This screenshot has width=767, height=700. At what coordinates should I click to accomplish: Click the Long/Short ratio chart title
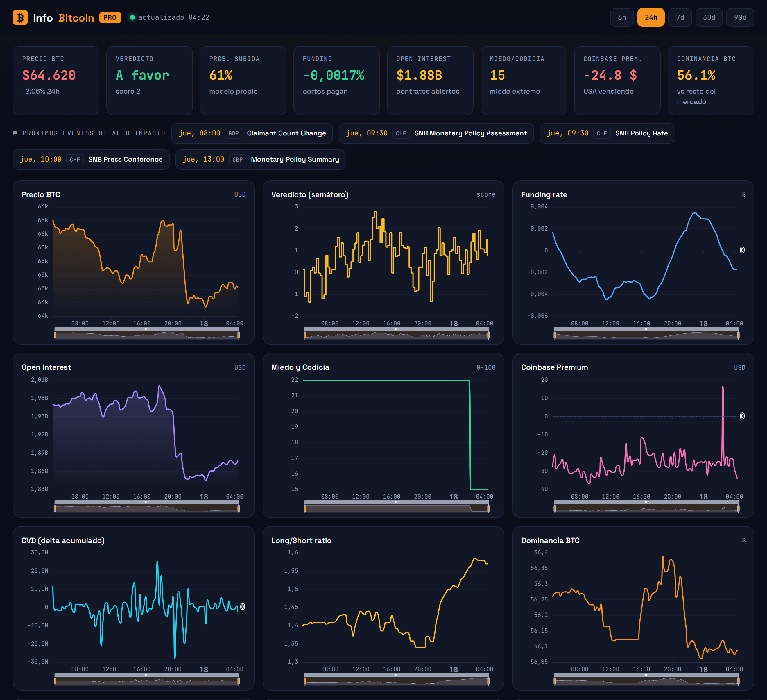coord(301,540)
